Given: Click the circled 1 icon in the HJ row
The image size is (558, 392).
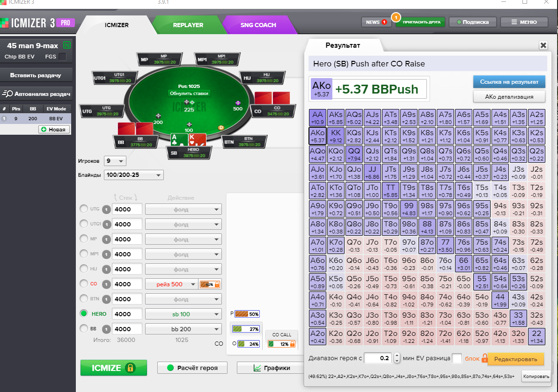Looking at the screenshot, I should pos(106,269).
